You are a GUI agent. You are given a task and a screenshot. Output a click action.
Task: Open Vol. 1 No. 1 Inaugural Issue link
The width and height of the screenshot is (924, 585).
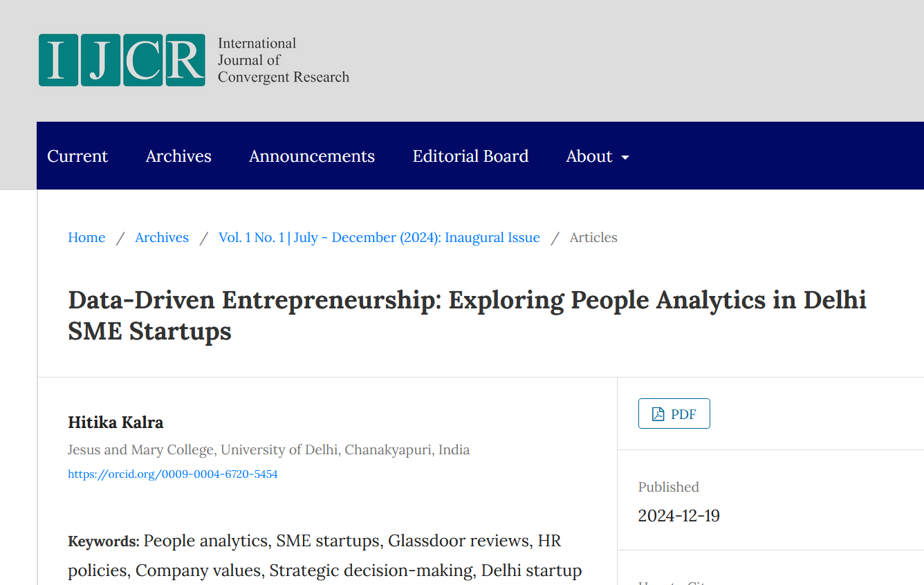pyautogui.click(x=379, y=237)
